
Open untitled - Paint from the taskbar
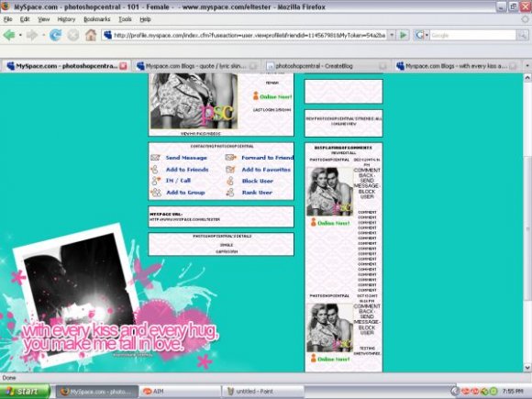coord(262,392)
